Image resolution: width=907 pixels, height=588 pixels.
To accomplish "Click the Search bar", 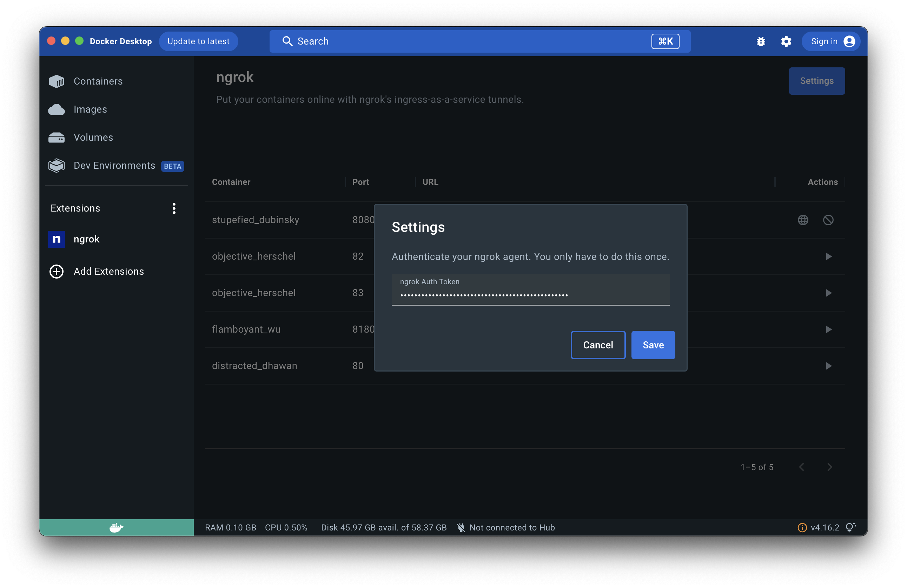I will pyautogui.click(x=480, y=41).
